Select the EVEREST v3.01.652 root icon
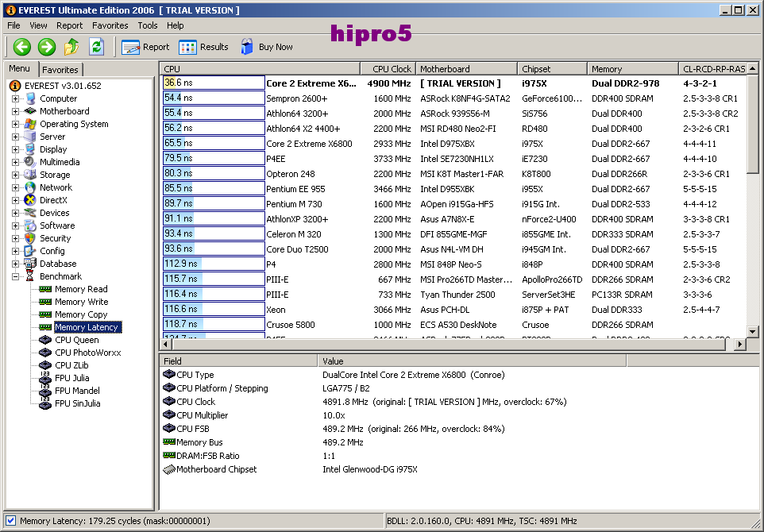The width and height of the screenshot is (764, 532). click(x=16, y=86)
